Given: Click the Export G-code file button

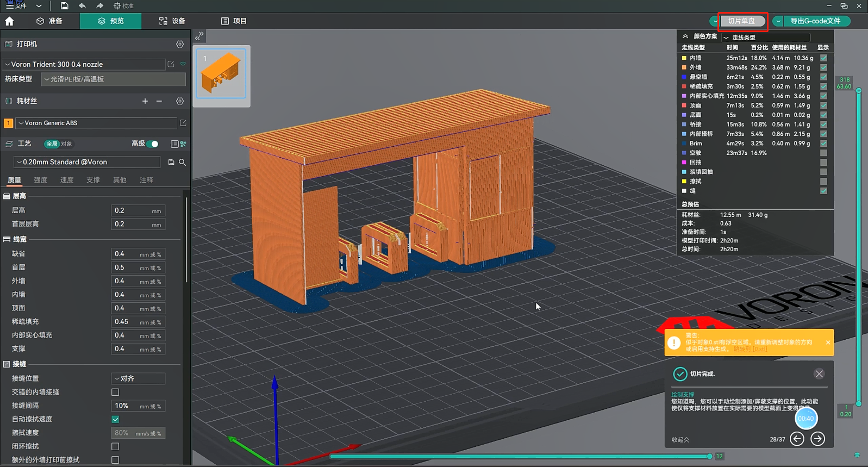Looking at the screenshot, I should pyautogui.click(x=815, y=21).
